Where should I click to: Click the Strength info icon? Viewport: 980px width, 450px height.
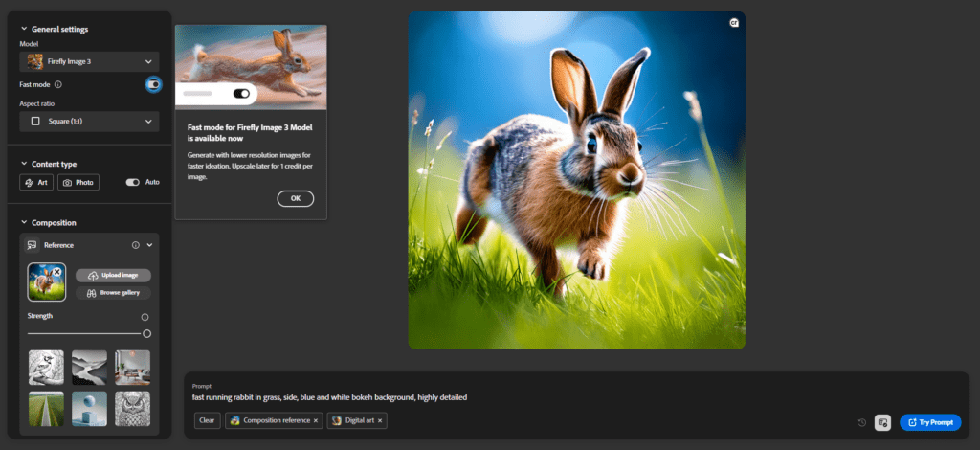145,317
